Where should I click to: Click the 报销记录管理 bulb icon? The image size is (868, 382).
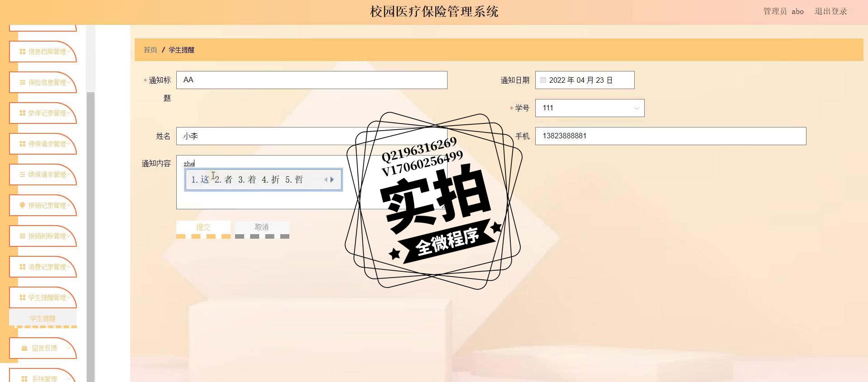tap(22, 205)
